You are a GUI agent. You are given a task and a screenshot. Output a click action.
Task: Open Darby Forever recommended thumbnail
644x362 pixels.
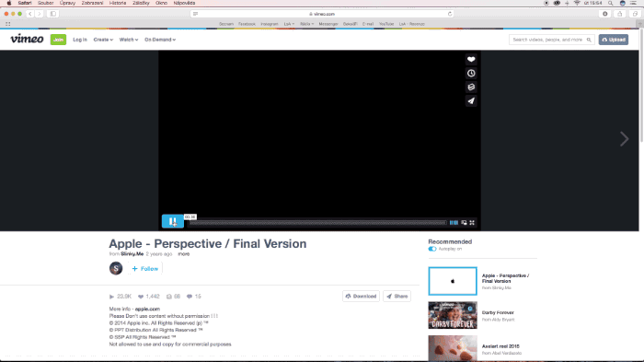pos(453,315)
